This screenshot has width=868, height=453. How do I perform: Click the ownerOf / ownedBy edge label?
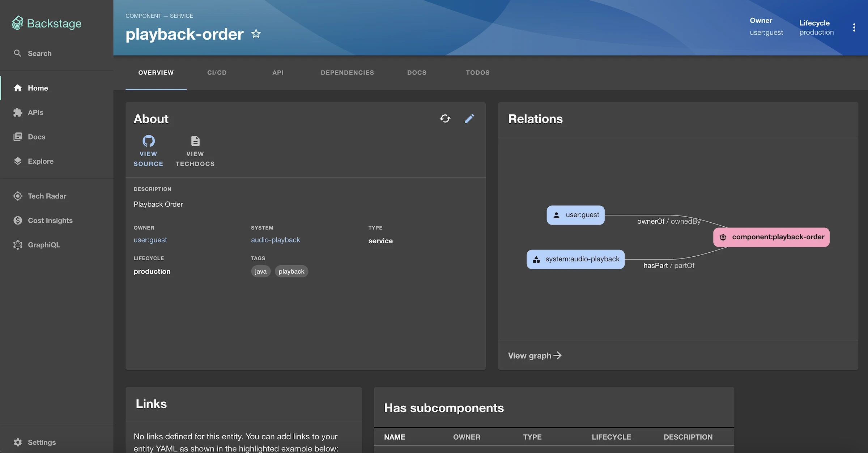pos(669,221)
